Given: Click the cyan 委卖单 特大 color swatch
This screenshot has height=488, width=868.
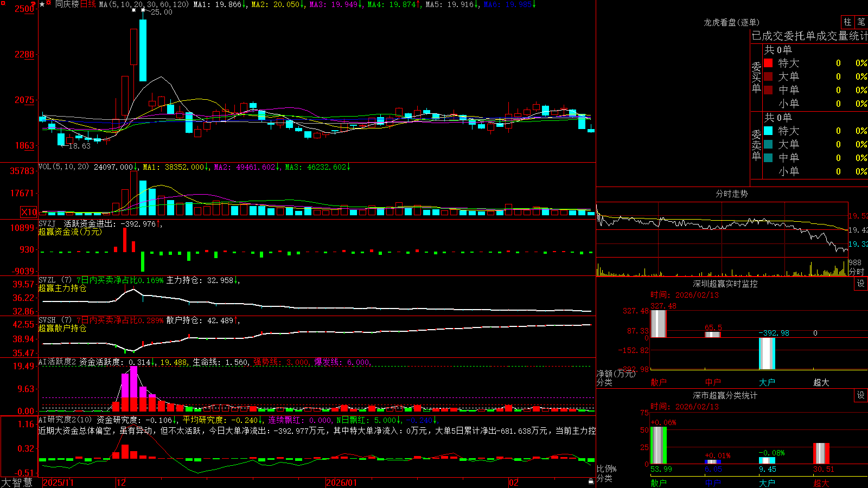Looking at the screenshot, I should coord(768,131).
